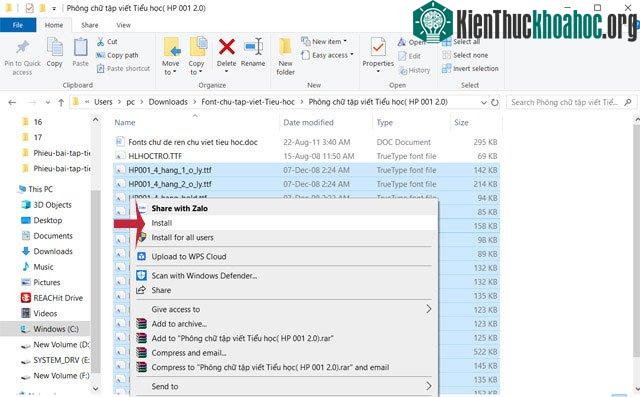Open the New item dropdown
The height and width of the screenshot is (397, 640).
pyautogui.click(x=324, y=41)
